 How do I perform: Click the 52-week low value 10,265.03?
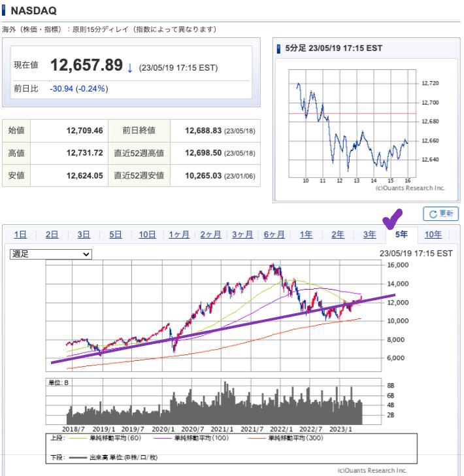coord(203,176)
